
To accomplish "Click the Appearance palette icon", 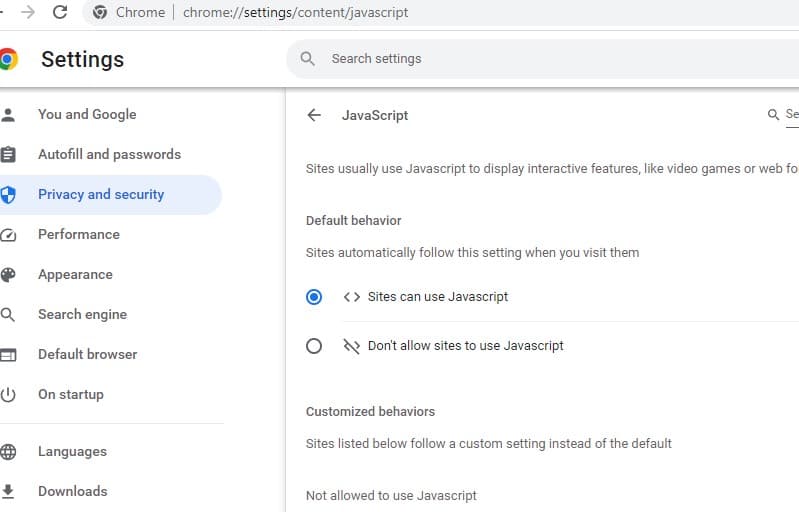I will pyautogui.click(x=9, y=275).
